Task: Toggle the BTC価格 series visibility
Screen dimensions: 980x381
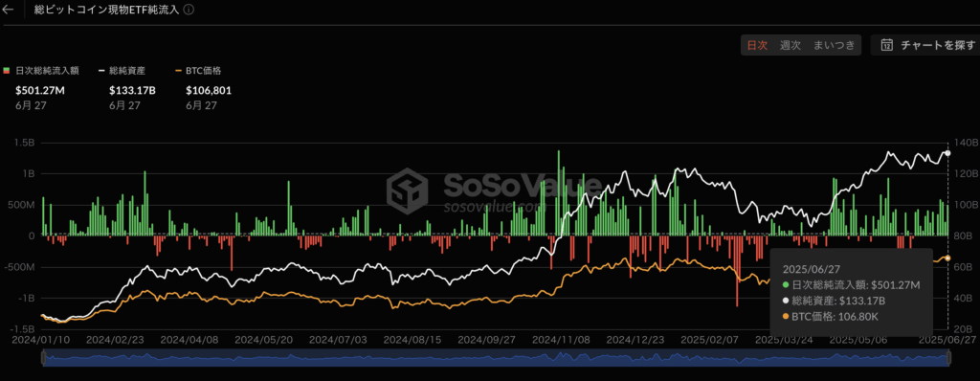Action: click(x=199, y=71)
